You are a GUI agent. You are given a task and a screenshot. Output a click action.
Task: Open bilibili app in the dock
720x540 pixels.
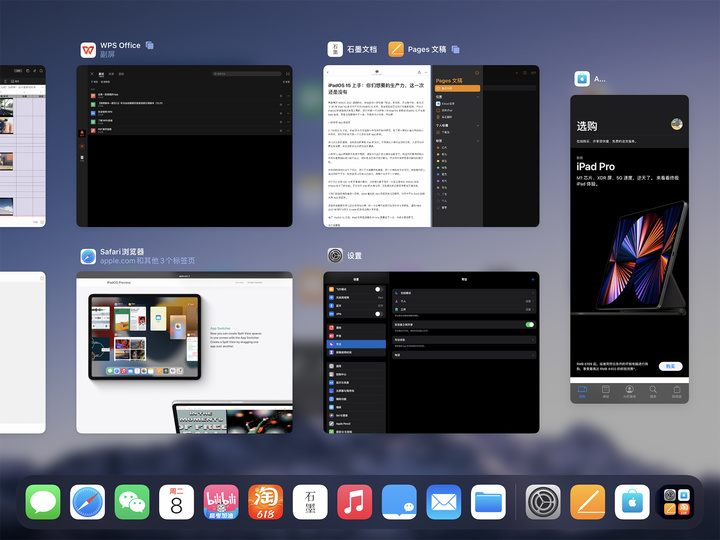221,502
